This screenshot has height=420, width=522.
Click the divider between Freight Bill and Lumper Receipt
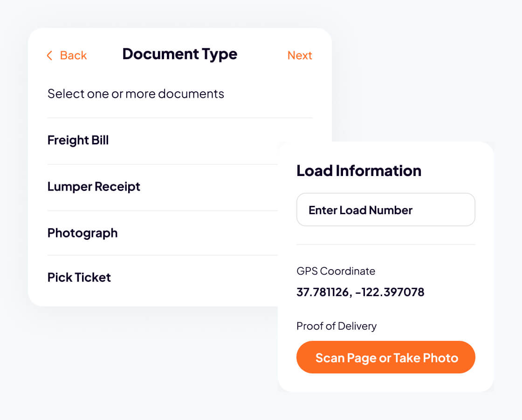click(x=163, y=164)
